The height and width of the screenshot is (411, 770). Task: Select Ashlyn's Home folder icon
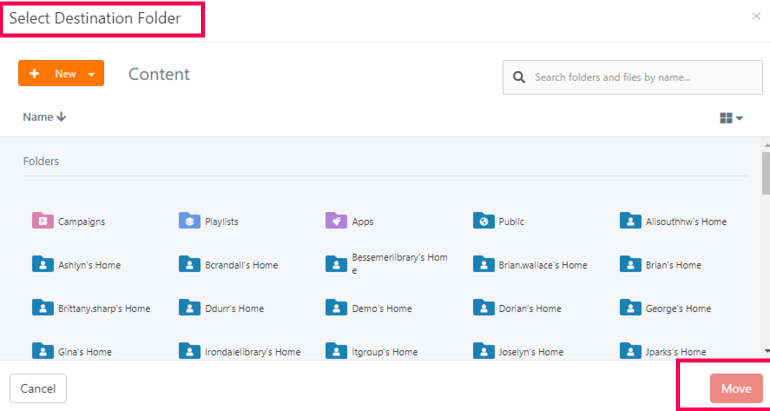pos(42,264)
